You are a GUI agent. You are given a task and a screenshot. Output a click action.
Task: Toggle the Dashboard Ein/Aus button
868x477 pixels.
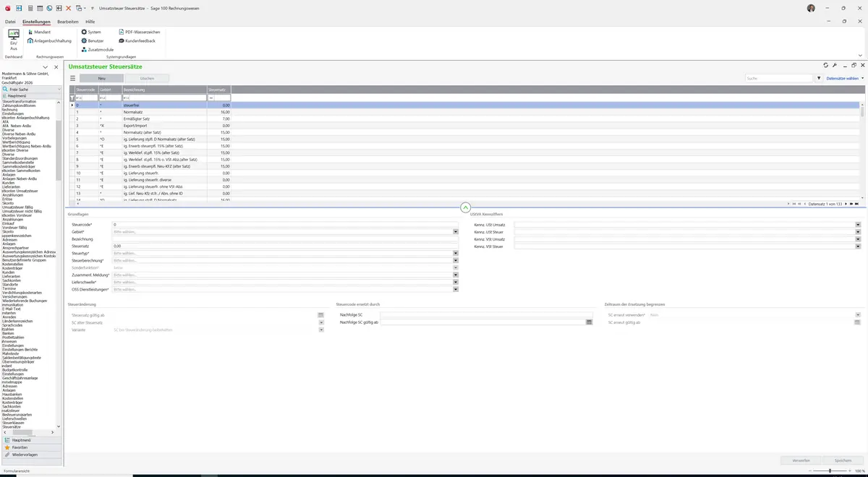pyautogui.click(x=14, y=40)
